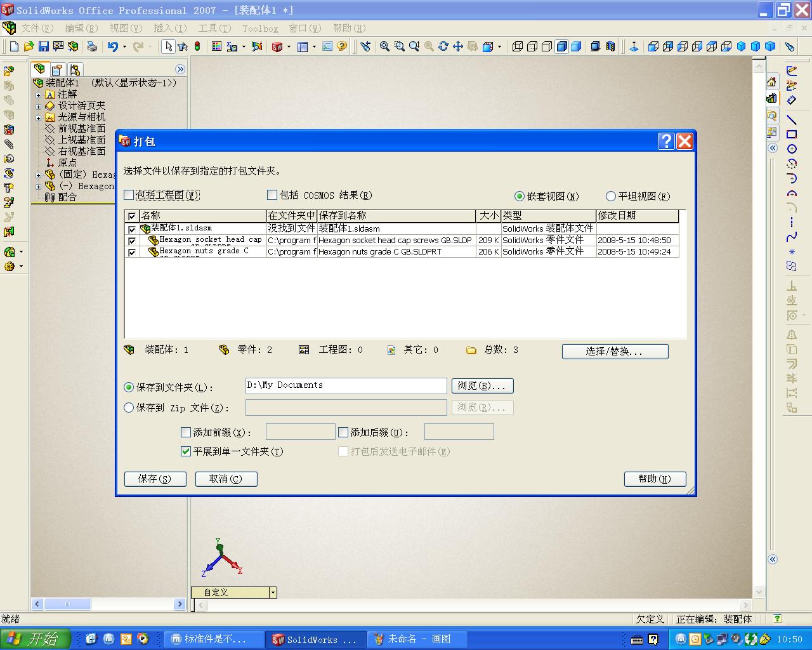The image size is (812, 650).
Task: Expand the 光源与相机 tree node
Action: tap(38, 117)
